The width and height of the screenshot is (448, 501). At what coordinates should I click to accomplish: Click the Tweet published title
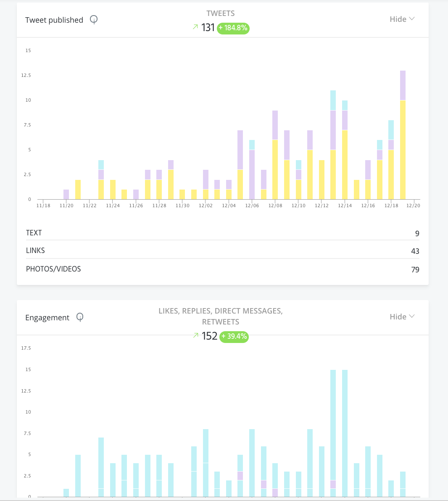[54, 20]
